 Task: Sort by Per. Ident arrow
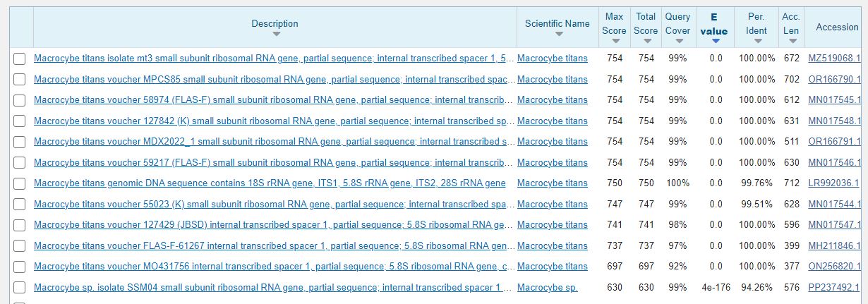(x=757, y=42)
